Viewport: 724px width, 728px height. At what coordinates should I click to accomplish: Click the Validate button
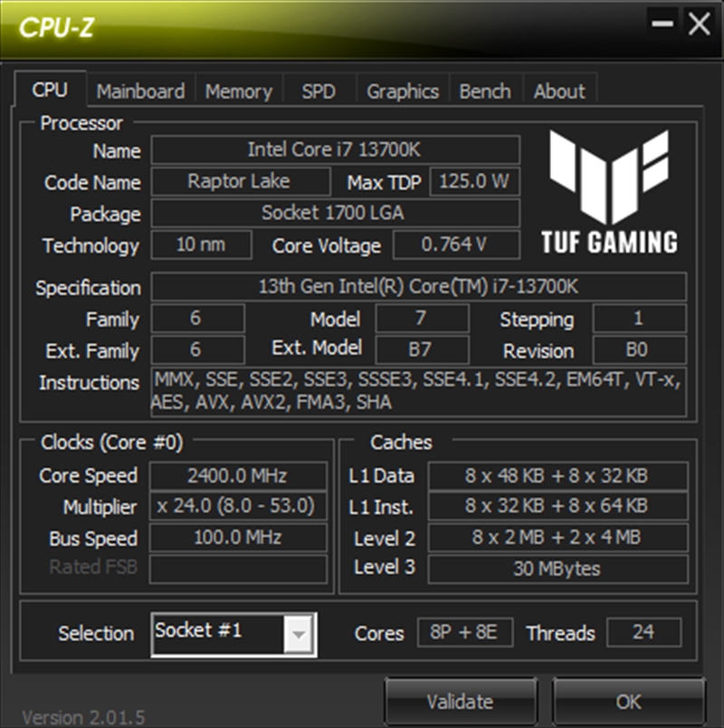[460, 701]
